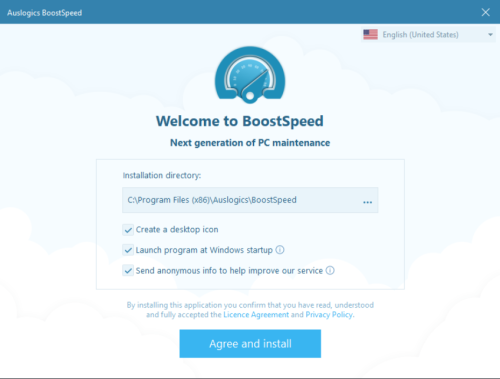Open the Privacy Policy link
Screen dimensions: 500x379
tap(329, 315)
